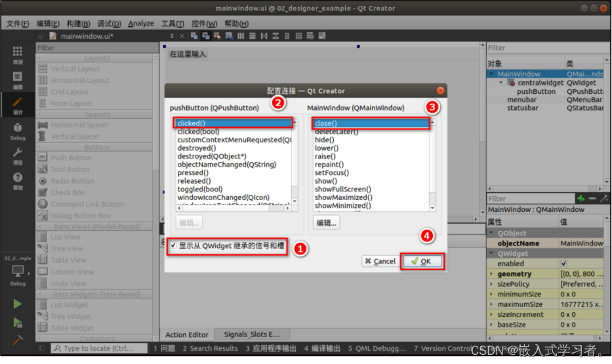Click OK in the connection dialog
612x364 pixels.
pyautogui.click(x=422, y=261)
